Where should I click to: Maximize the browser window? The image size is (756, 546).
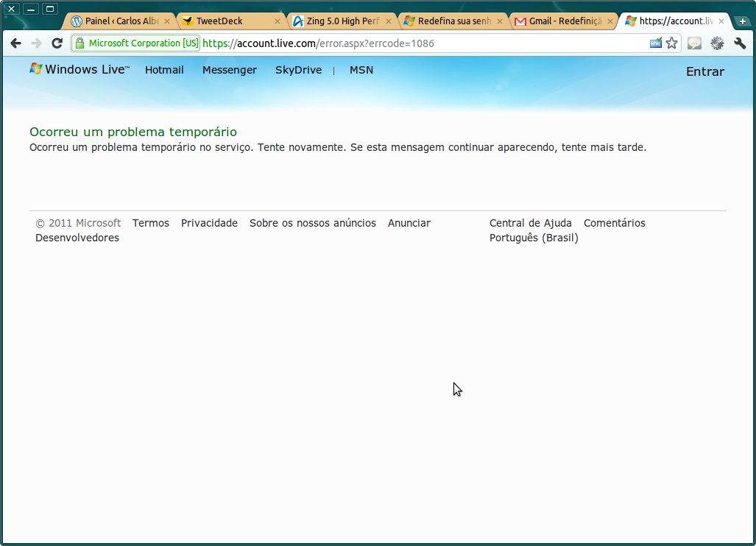49,9
